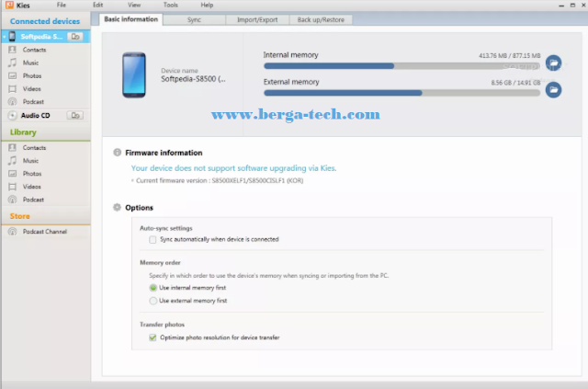This screenshot has height=389, width=588.
Task: Click the Audio CD disc icon
Action: (x=12, y=115)
